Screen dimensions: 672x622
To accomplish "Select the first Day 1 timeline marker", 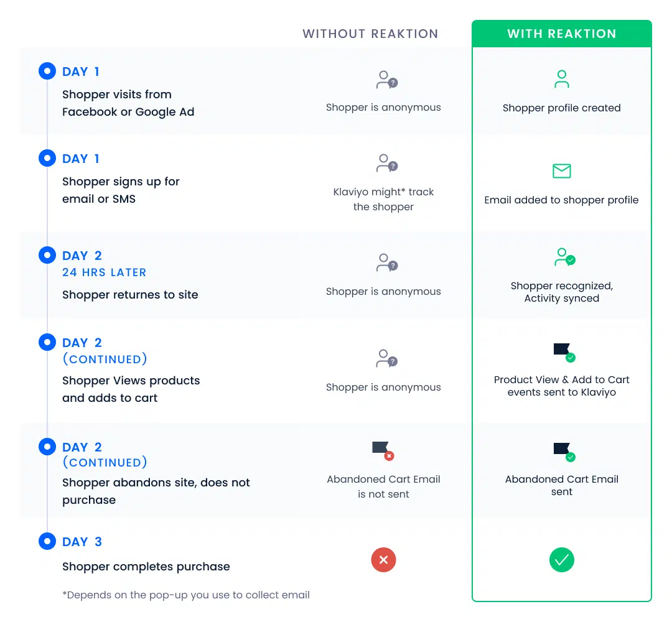I will [x=47, y=71].
